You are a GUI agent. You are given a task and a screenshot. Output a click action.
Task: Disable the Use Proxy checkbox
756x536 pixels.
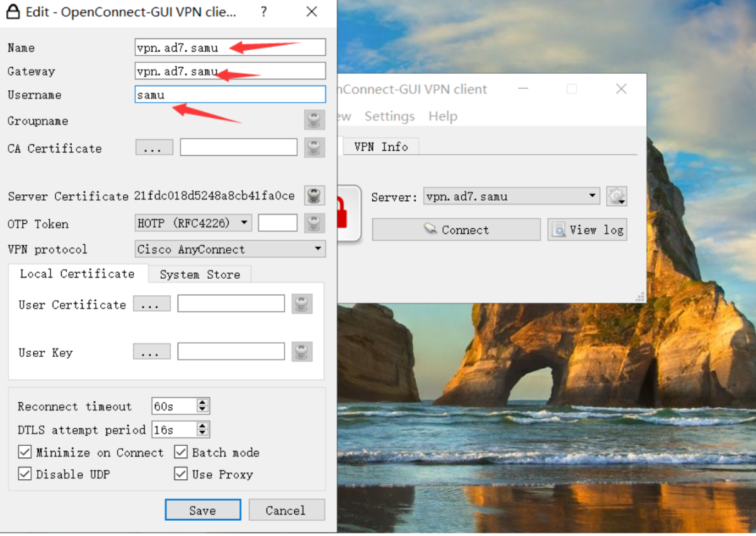click(181, 474)
